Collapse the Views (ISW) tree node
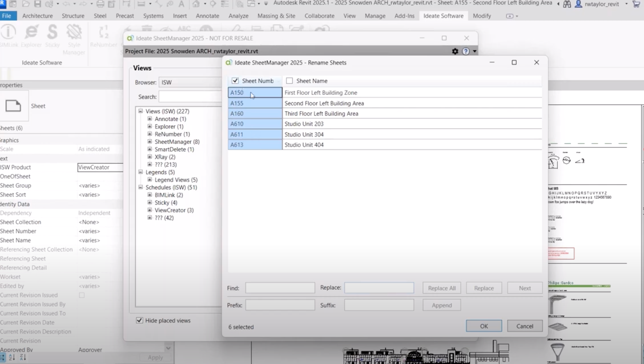The image size is (644, 364). (x=141, y=111)
